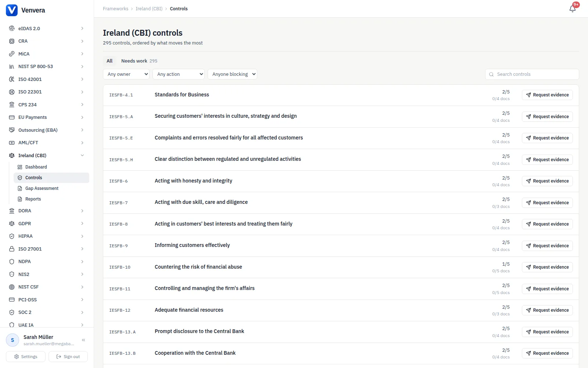Viewport: 588px width, 368px height.
Task: Request evidence for Standards for Business
Action: [547, 95]
